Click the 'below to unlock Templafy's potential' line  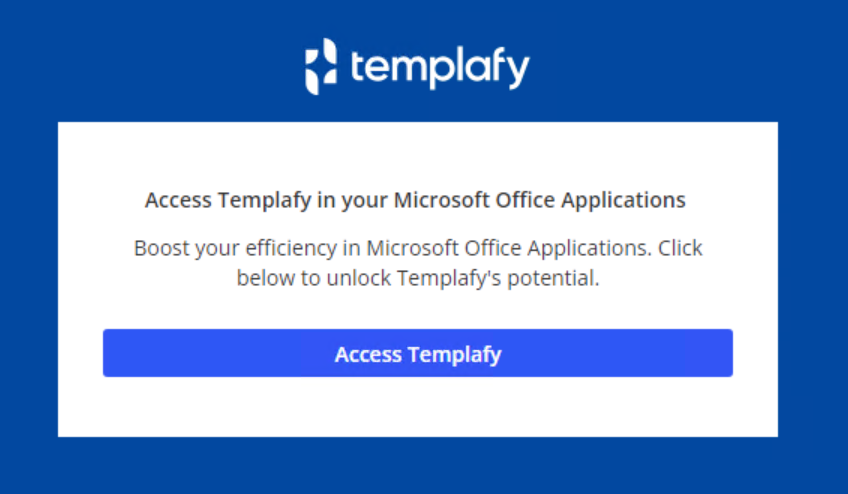418,278
